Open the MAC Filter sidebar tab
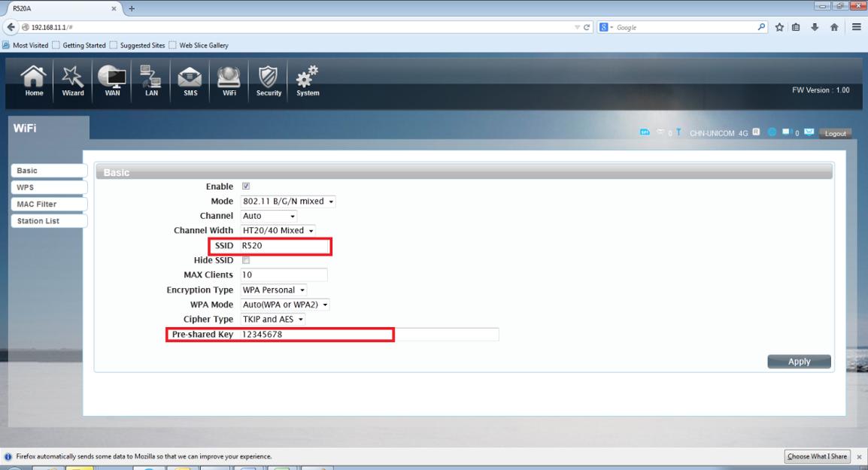 pos(49,205)
